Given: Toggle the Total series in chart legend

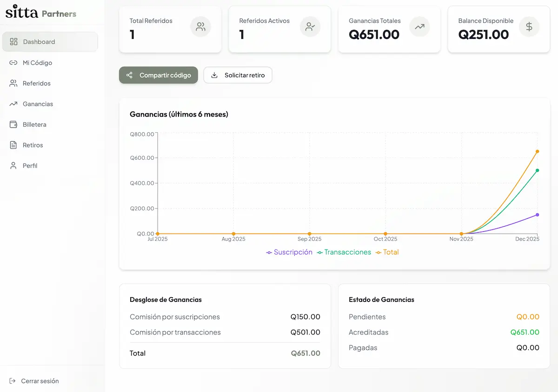Looking at the screenshot, I should coord(387,252).
